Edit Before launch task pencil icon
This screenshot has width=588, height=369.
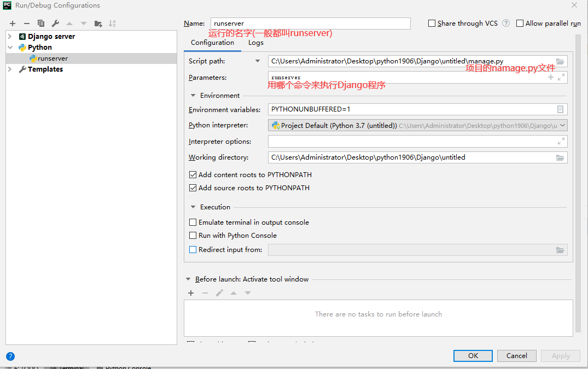pos(219,293)
